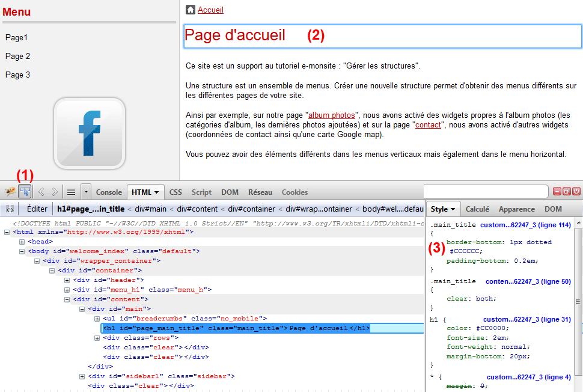Open Page1 in the menu
The width and height of the screenshot is (583, 392).
point(16,37)
